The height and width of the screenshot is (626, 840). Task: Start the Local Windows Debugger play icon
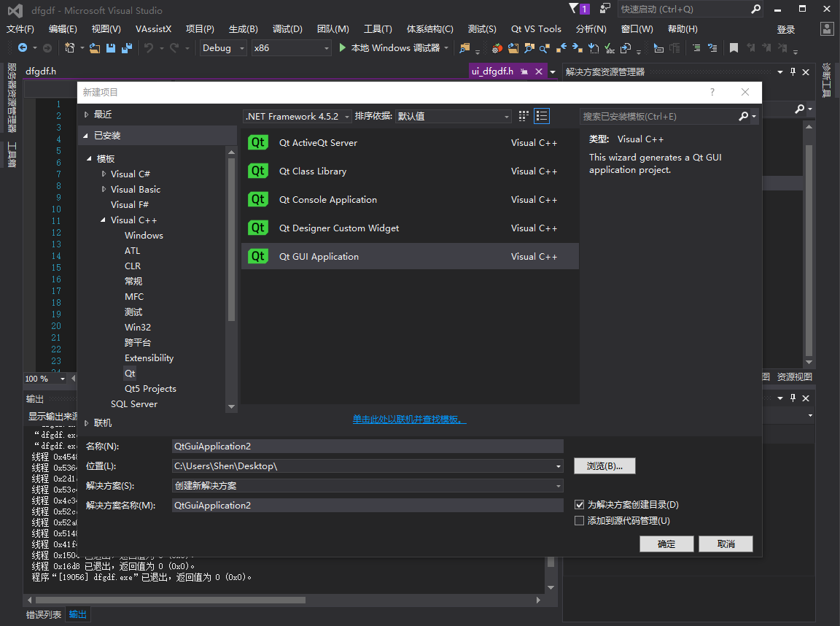click(342, 47)
